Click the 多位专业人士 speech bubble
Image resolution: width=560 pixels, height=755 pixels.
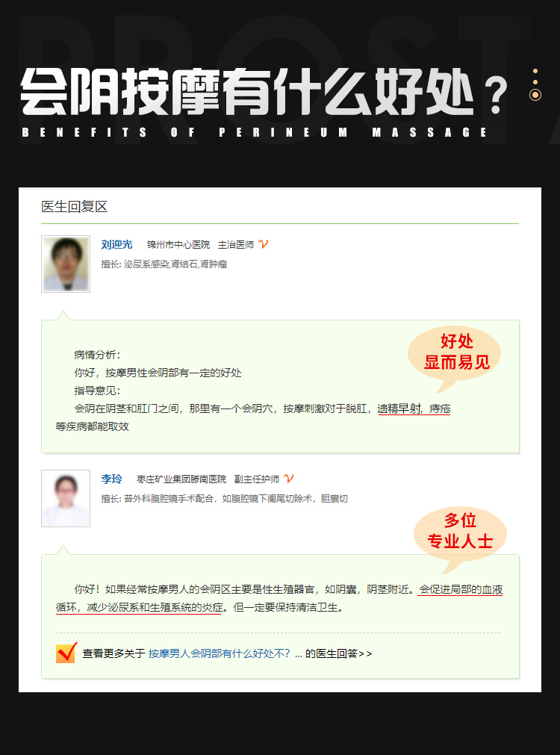460,536
